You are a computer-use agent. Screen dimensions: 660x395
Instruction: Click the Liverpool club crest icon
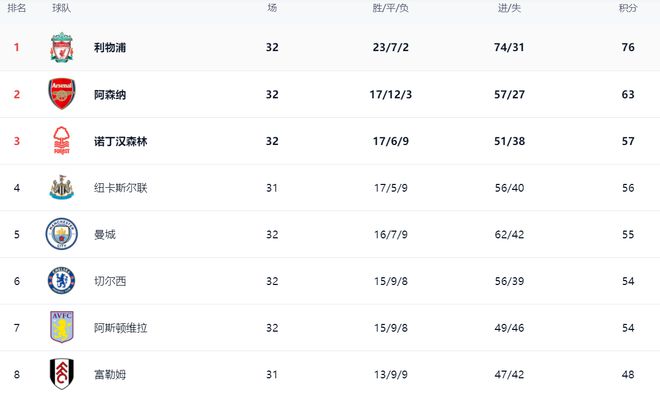click(x=62, y=47)
